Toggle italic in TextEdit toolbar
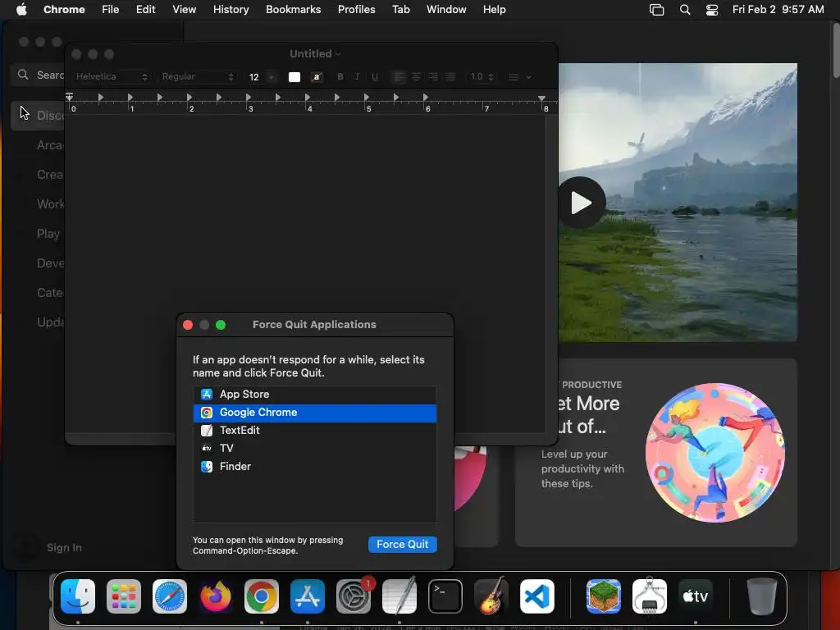The height and width of the screenshot is (630, 840). pyautogui.click(x=358, y=77)
